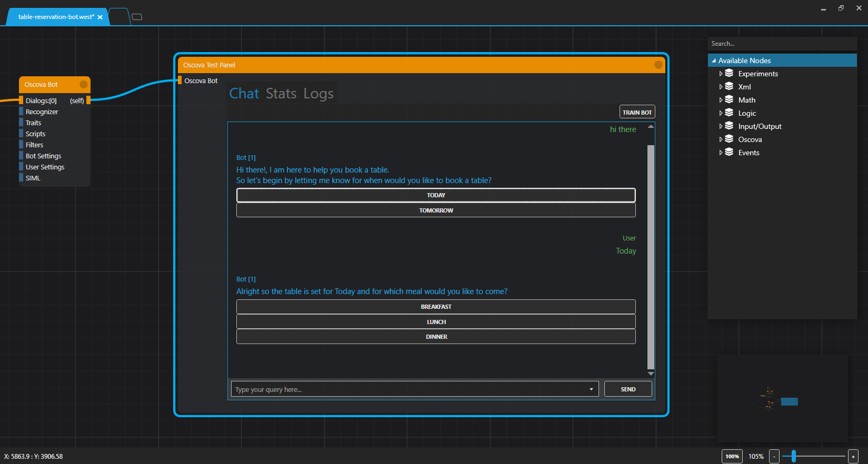868x464 pixels.
Task: Select the BREAKFAST meal option
Action: [x=436, y=307]
